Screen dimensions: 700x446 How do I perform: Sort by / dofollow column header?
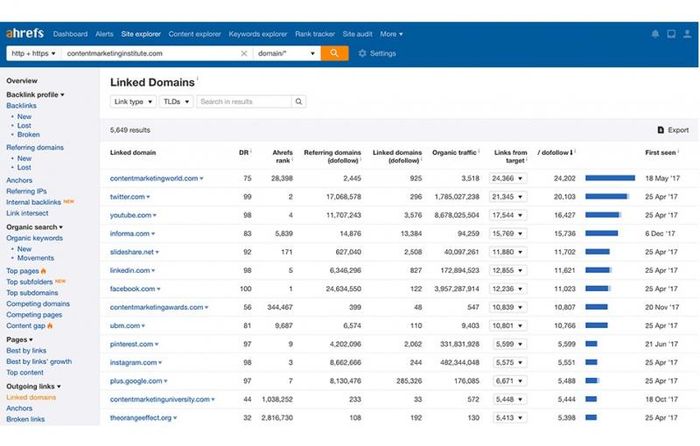coord(555,153)
